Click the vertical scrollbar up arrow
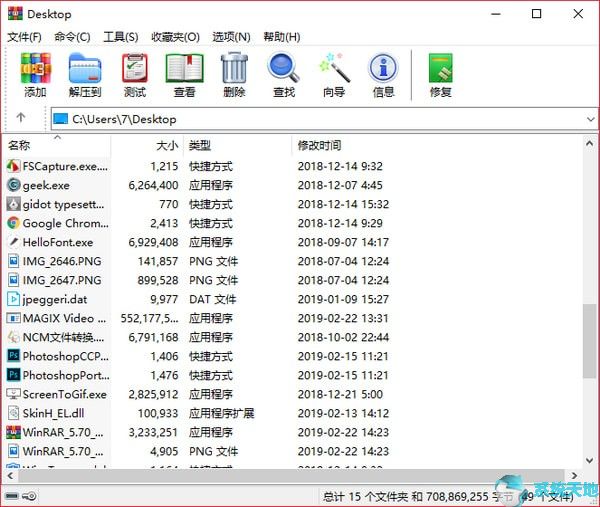600x507 pixels. click(x=589, y=144)
